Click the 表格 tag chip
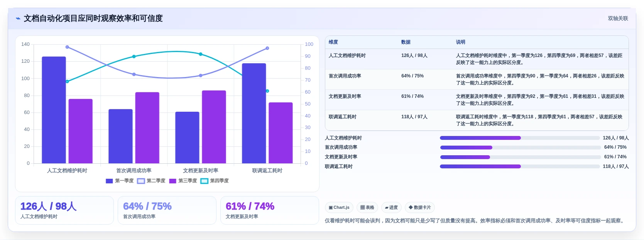Screen dimensions: 644x240 pos(367,207)
